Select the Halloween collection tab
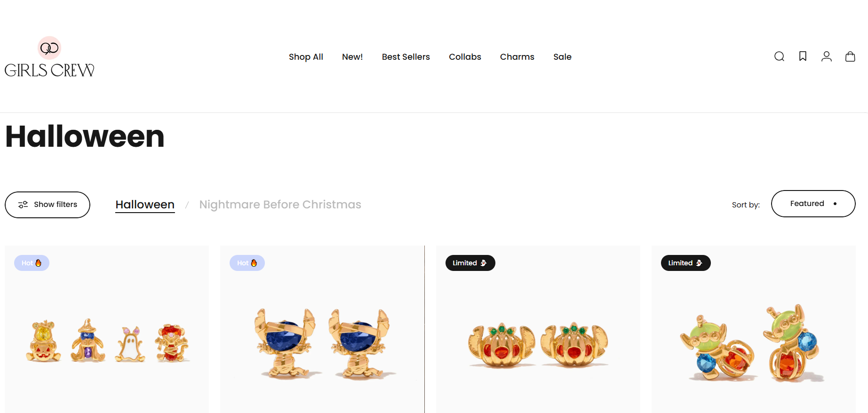The image size is (868, 413). click(145, 205)
